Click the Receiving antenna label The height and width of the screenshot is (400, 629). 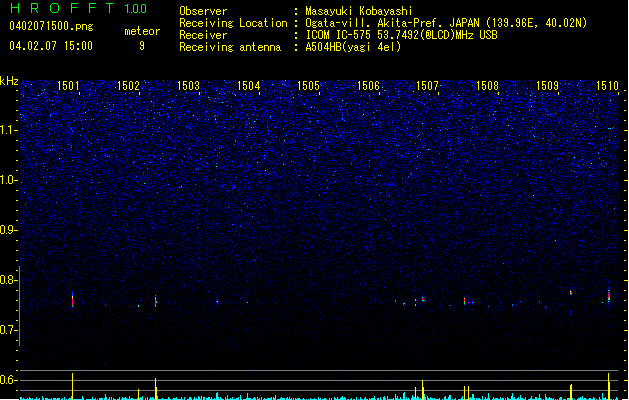coord(230,47)
